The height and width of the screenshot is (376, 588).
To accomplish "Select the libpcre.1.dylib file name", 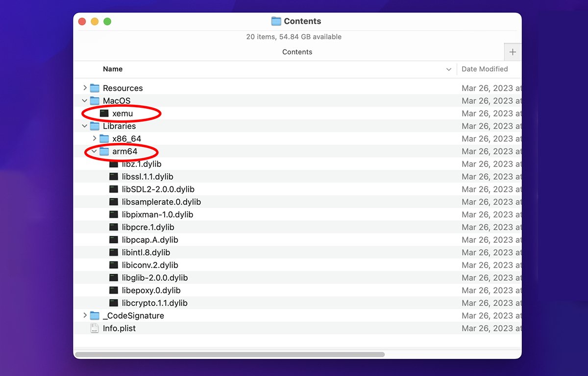I will coord(148,227).
